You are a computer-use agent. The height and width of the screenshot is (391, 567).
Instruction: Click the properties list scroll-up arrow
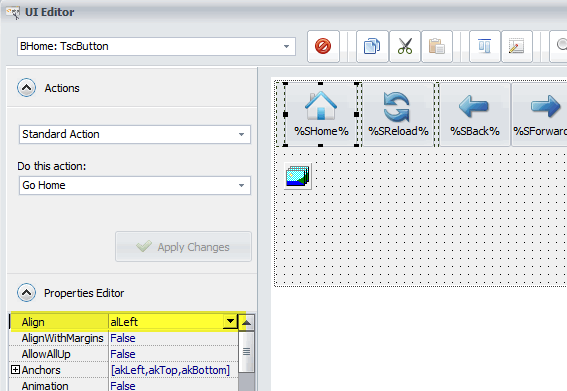(x=246, y=322)
